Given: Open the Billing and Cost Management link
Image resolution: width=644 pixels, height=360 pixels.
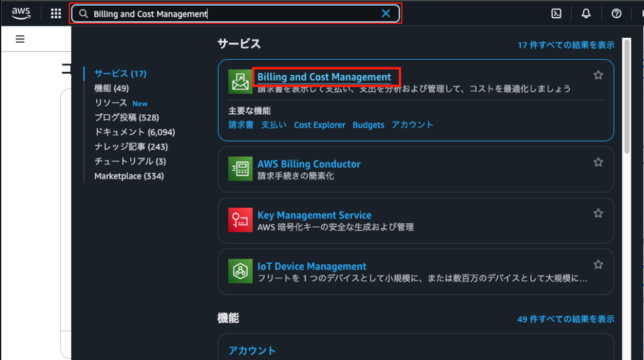Looking at the screenshot, I should coord(324,77).
